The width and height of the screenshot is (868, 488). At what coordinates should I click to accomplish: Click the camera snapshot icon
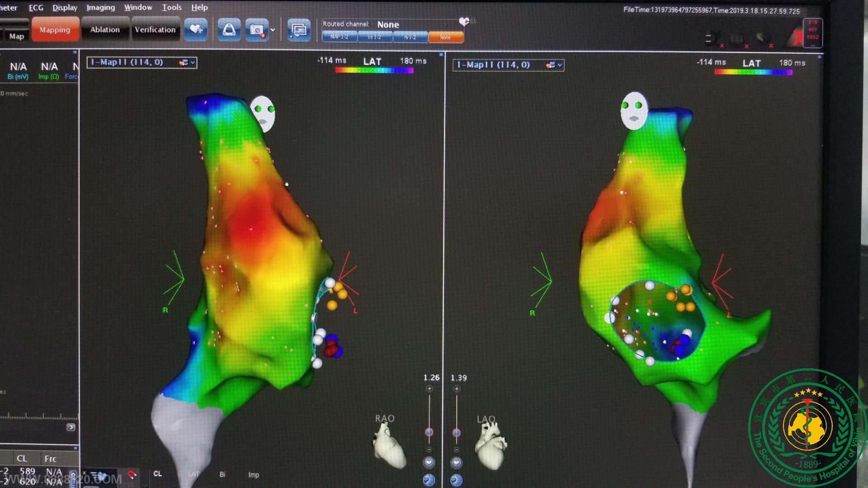pyautogui.click(x=256, y=30)
